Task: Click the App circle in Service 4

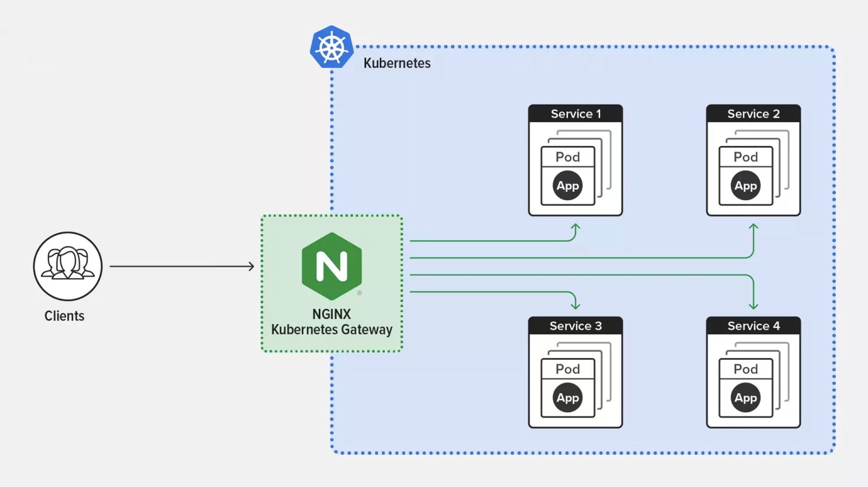Action: coord(746,398)
